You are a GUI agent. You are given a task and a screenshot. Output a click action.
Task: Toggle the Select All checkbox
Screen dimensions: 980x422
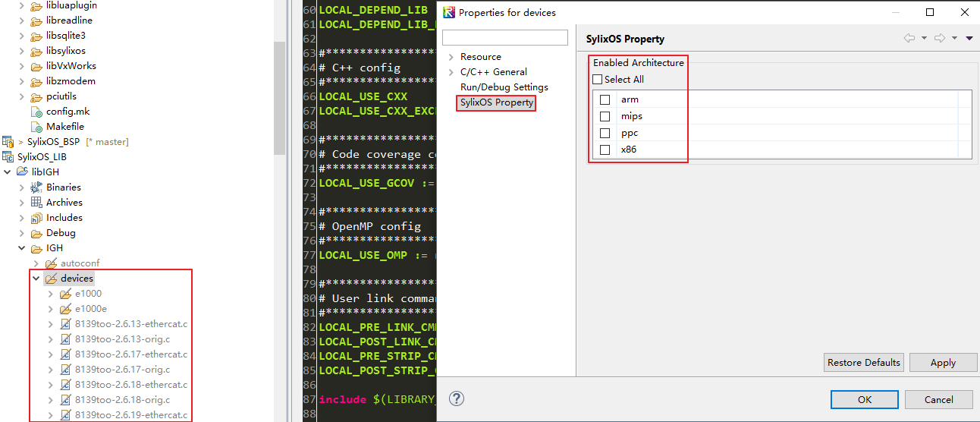coord(597,79)
